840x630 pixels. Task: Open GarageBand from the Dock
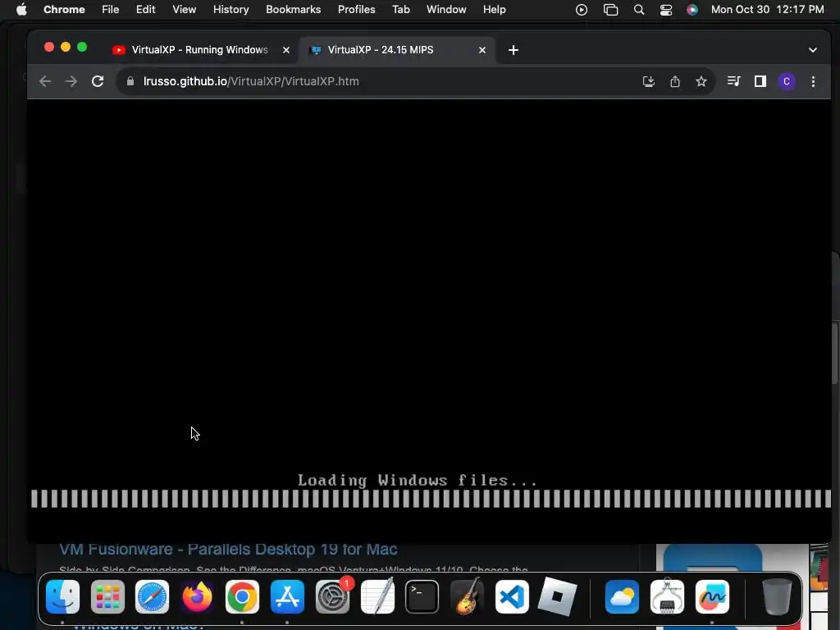[467, 596]
